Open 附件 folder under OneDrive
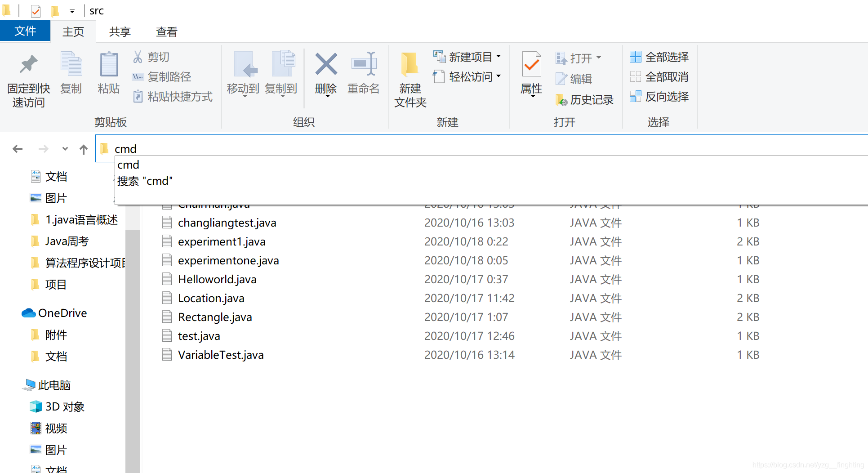 [x=49, y=335]
